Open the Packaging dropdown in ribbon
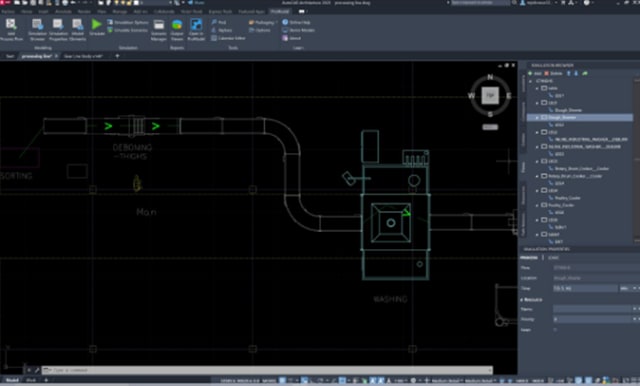This screenshot has height=386, width=640. [x=263, y=22]
